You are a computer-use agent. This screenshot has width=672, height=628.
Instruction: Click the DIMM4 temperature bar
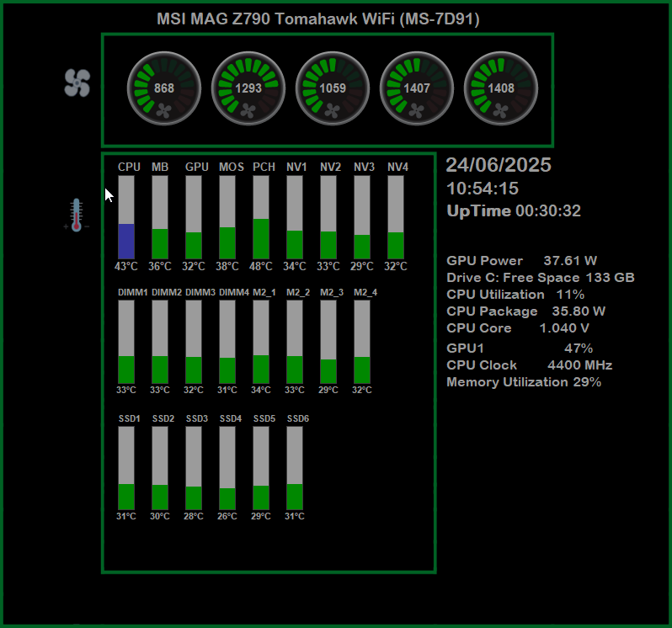tap(227, 342)
